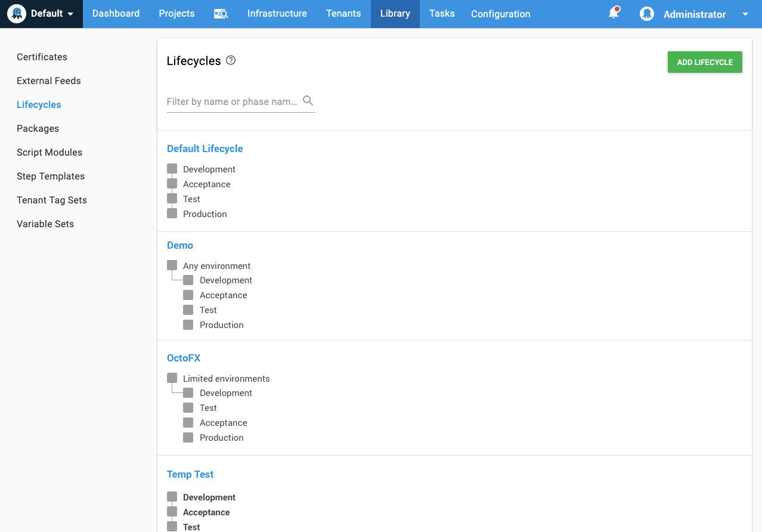Click the help icon beside Lifecycles heading
Screen dimensions: 762x532
coord(231,60)
